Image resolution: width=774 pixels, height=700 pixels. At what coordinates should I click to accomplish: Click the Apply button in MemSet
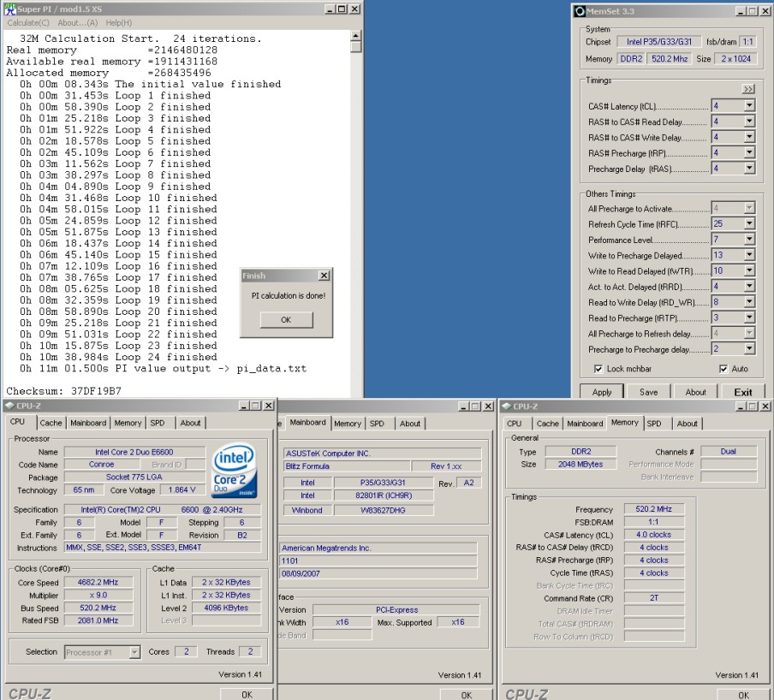[602, 392]
